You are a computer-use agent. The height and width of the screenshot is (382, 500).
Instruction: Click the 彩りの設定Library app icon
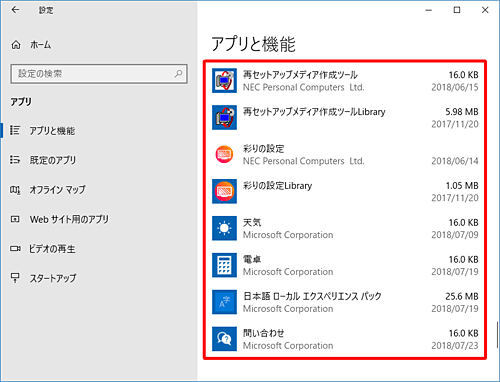click(224, 191)
